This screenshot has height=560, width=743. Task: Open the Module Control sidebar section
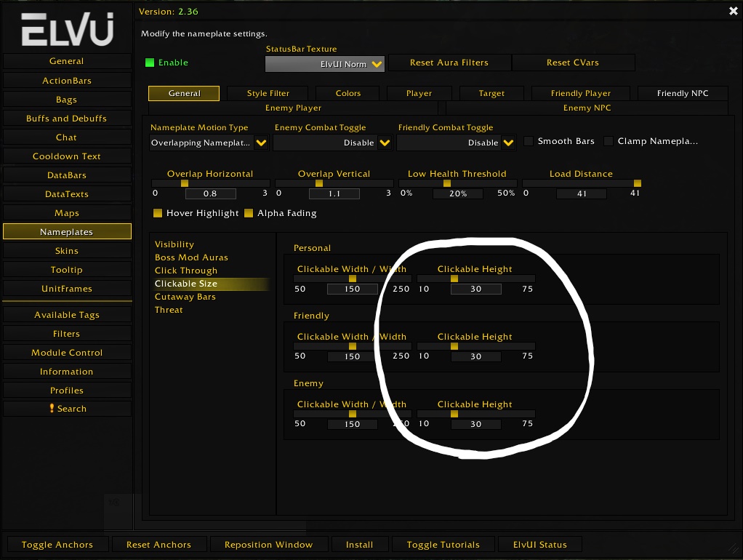pos(67,353)
